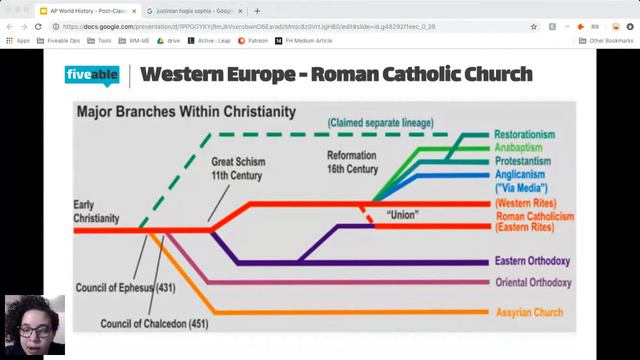This screenshot has height=360, width=640.
Task: Select the Protestantism label
Action: pos(523,161)
